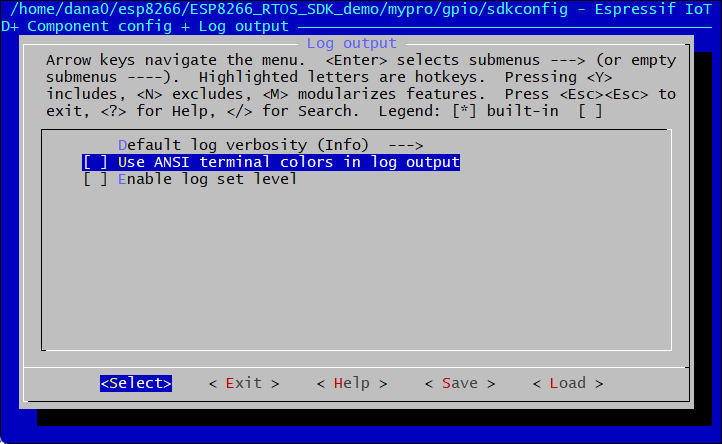
Task: Open Help via the Help button
Action: 352,383
